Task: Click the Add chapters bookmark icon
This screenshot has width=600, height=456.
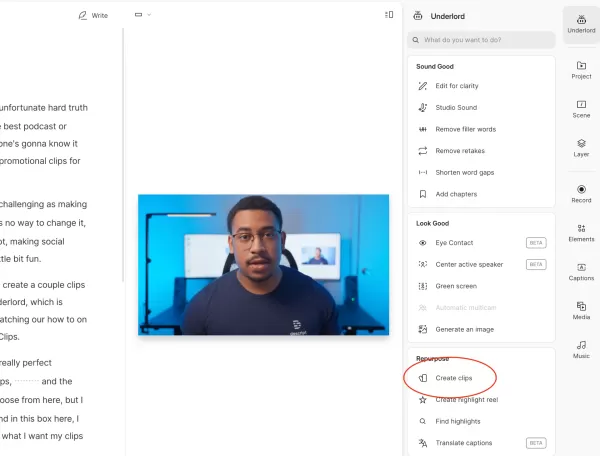Action: (x=422, y=194)
